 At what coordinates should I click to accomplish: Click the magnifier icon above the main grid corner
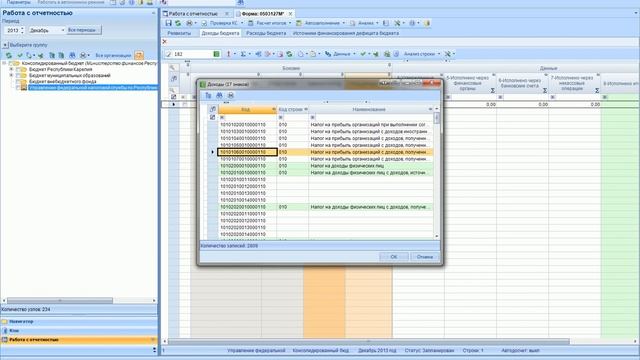(x=173, y=67)
